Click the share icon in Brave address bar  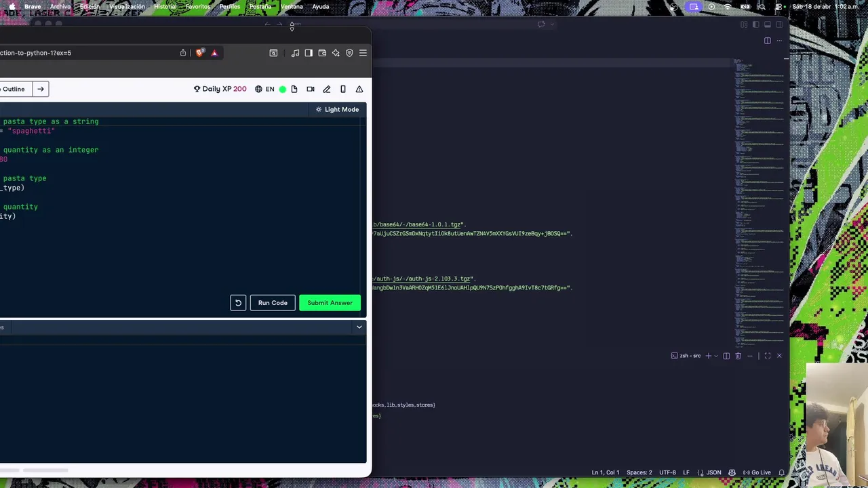coord(183,53)
